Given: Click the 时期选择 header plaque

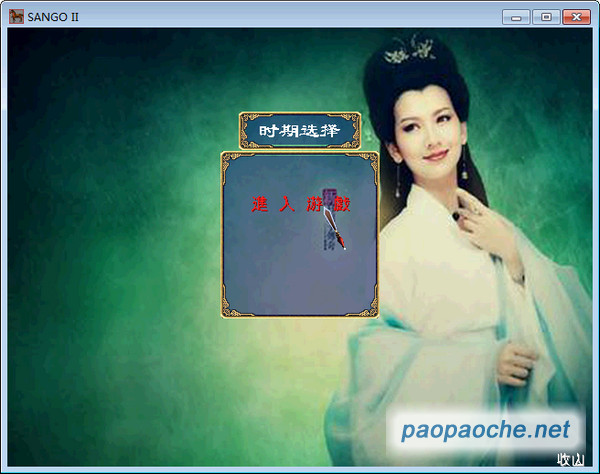Looking at the screenshot, I should pos(300,131).
